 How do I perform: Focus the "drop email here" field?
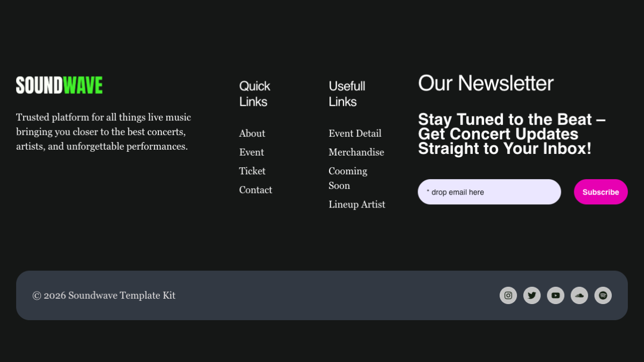point(489,192)
